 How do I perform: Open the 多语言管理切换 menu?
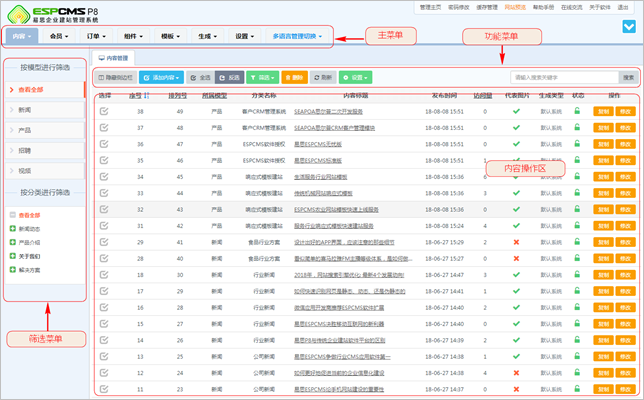[x=297, y=39]
